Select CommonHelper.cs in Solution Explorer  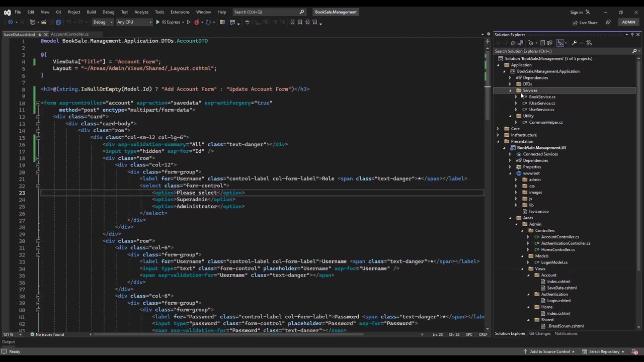coord(545,122)
